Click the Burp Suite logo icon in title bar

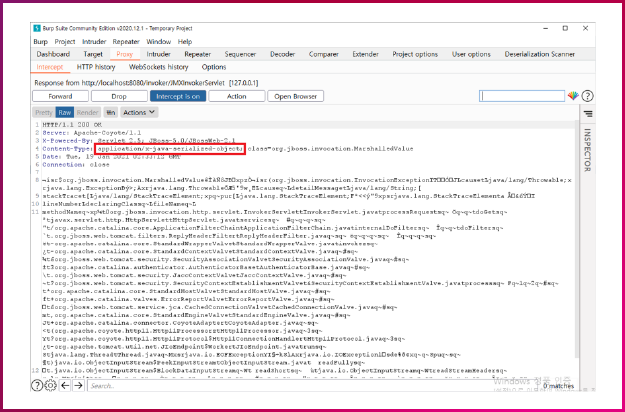click(37, 28)
